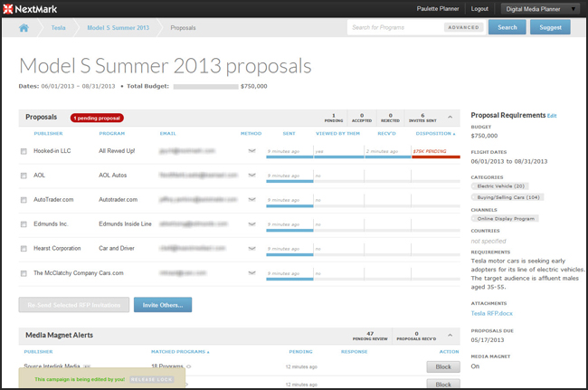Tick The McClatchy Company checkbox

pyautogui.click(x=24, y=273)
